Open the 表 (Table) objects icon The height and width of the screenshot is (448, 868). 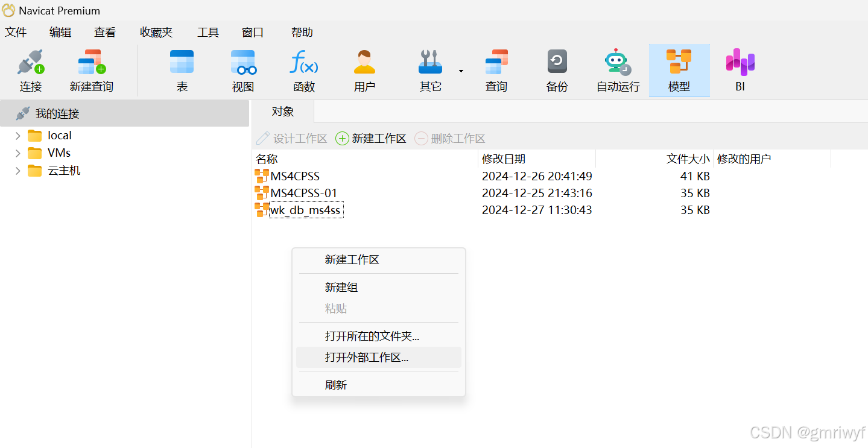pos(182,63)
